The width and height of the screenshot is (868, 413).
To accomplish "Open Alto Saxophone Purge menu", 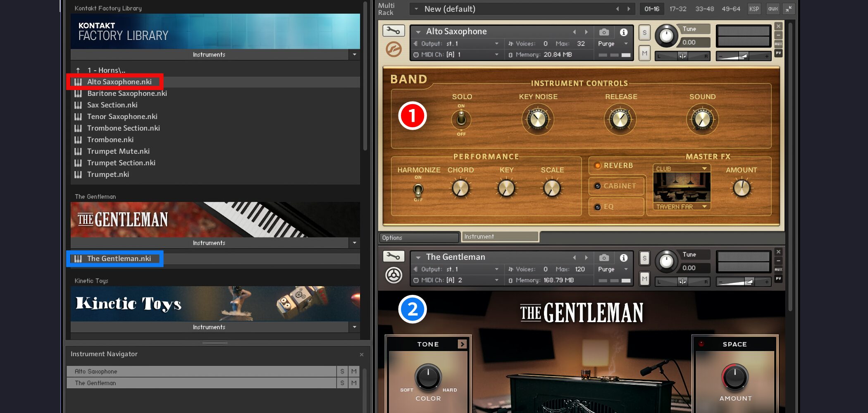I will [613, 44].
